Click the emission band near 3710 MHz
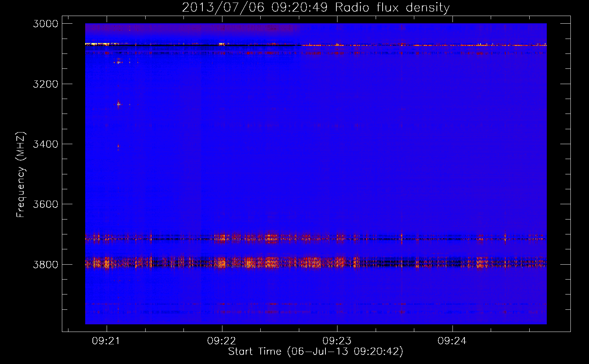This screenshot has height=364, width=589. (x=316, y=238)
